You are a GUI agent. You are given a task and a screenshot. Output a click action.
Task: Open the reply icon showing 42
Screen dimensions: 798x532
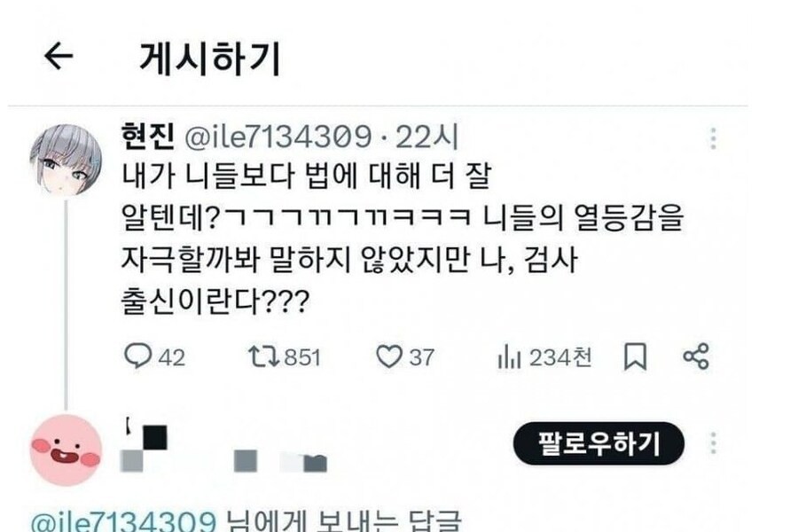[138, 356]
